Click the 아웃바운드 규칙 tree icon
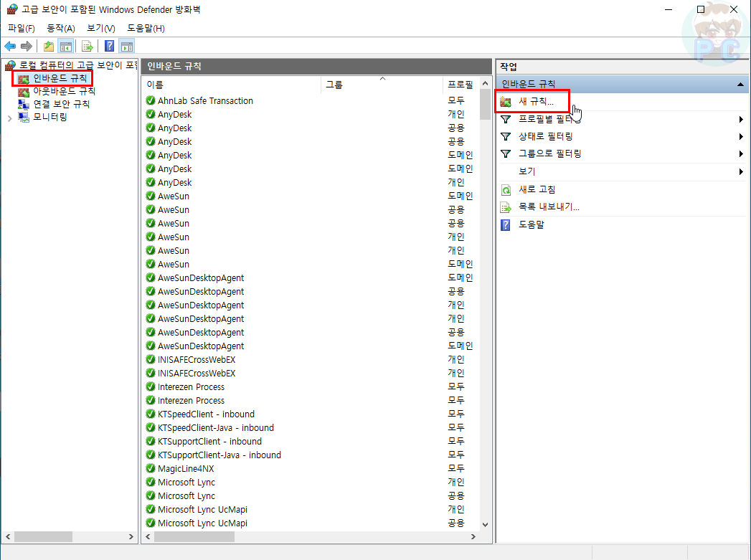Image resolution: width=751 pixels, height=560 pixels. (24, 91)
